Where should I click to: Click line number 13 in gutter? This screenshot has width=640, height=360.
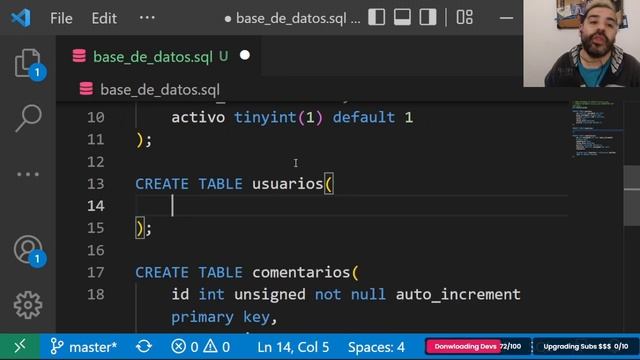pos(96,184)
